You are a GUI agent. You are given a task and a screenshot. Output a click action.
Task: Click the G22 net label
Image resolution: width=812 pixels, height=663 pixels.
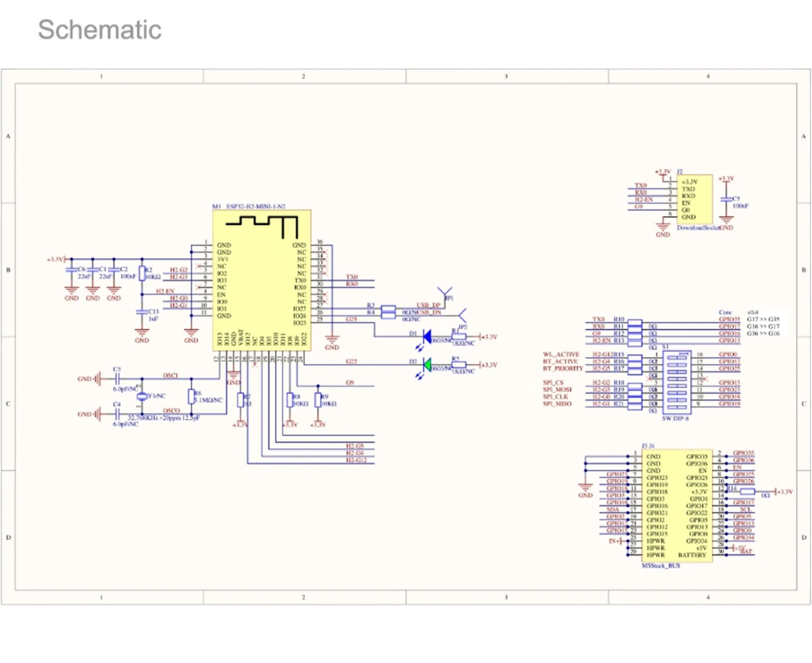point(351,361)
